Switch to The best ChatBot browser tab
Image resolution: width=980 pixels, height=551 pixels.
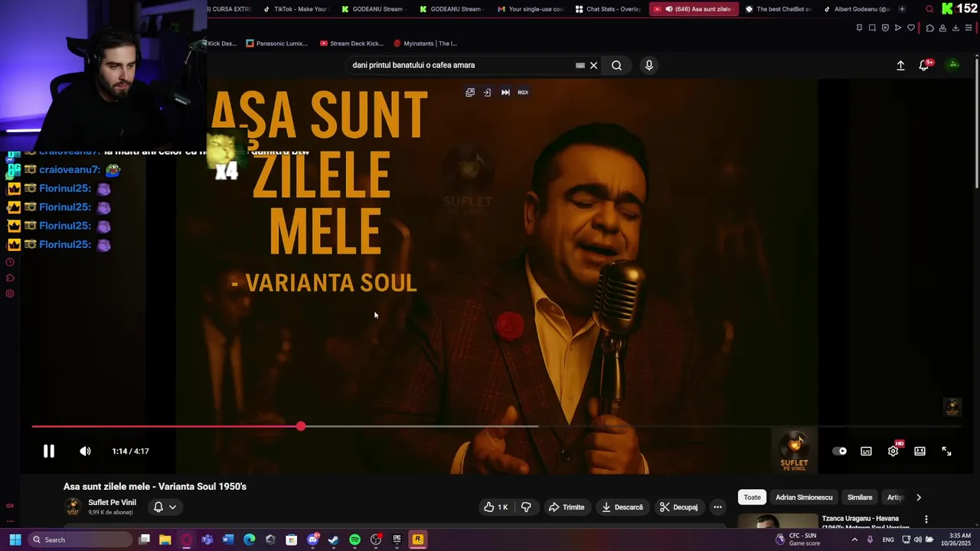pos(778,9)
